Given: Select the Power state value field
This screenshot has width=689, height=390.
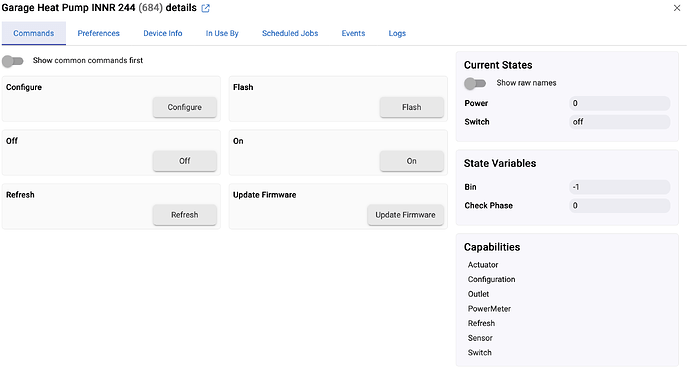Looking at the screenshot, I should (x=620, y=104).
